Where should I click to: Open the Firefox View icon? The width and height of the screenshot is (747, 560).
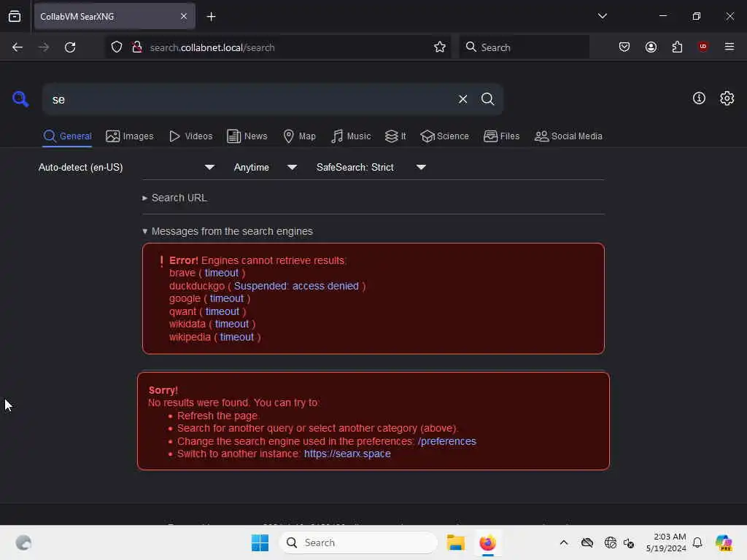pos(15,17)
